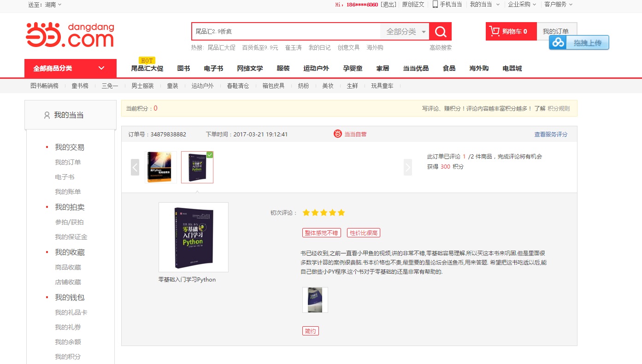Open the 送至 湖南 region dropdown
The height and width of the screenshot is (364, 642).
coord(45,4)
